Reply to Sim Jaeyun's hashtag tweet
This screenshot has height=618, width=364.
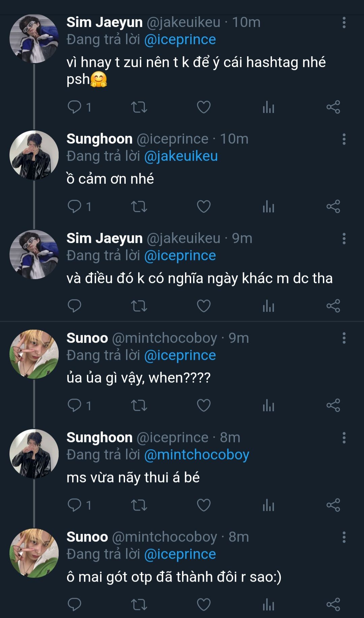74,107
